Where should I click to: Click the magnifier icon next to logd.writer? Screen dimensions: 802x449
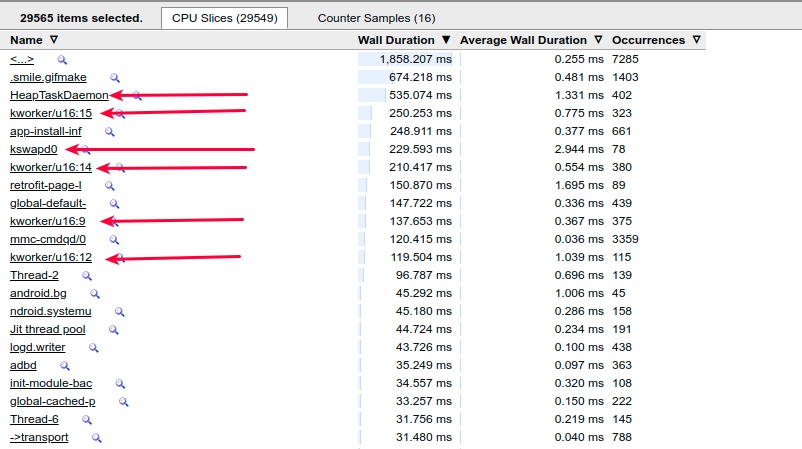pos(94,348)
